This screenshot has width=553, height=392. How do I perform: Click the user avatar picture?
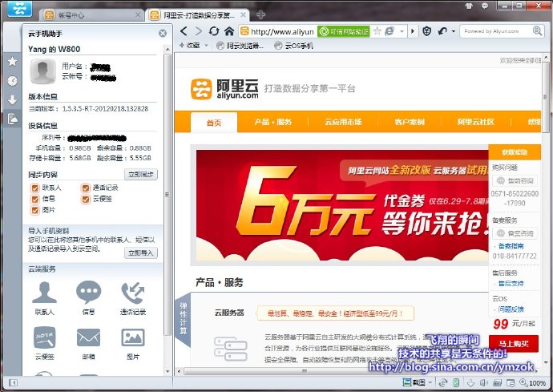[x=42, y=71]
